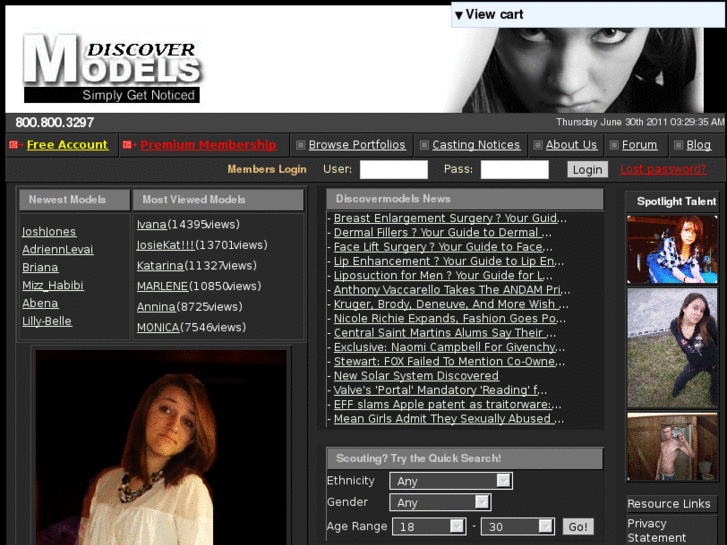The width and height of the screenshot is (727, 545).
Task: Click the Discover Models logo
Action: [x=112, y=69]
